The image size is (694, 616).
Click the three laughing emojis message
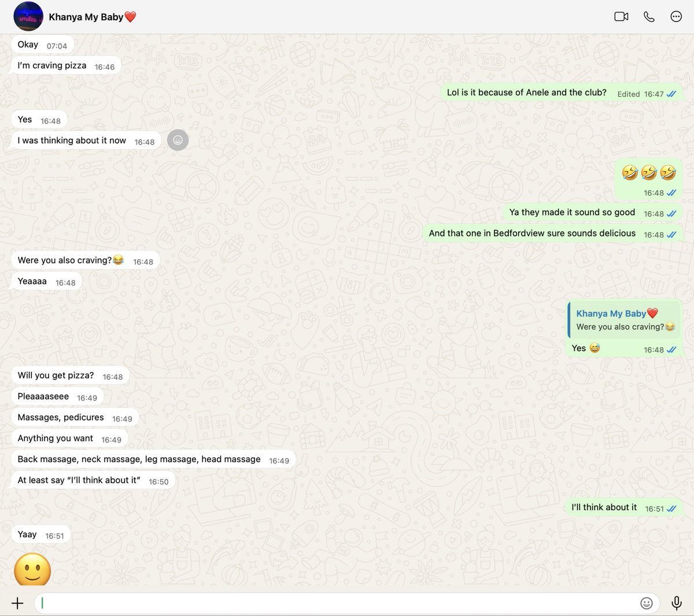pyautogui.click(x=648, y=179)
